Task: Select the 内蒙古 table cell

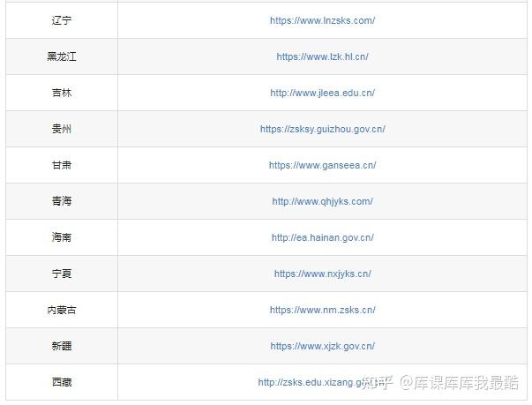Action: point(62,310)
